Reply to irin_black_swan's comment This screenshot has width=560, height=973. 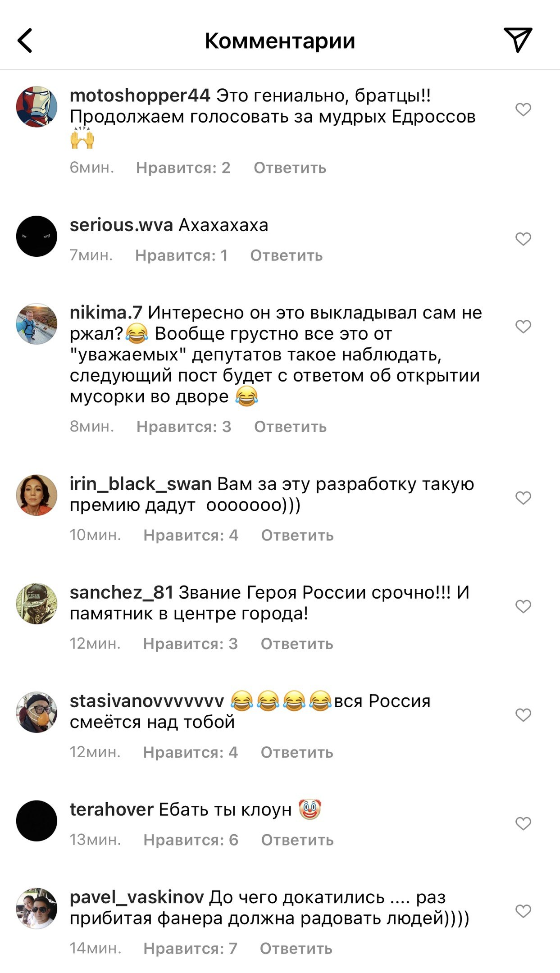297,536
